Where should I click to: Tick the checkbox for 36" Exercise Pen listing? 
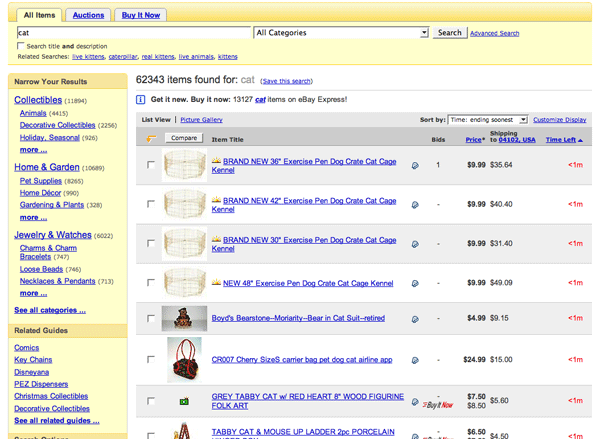coord(151,165)
